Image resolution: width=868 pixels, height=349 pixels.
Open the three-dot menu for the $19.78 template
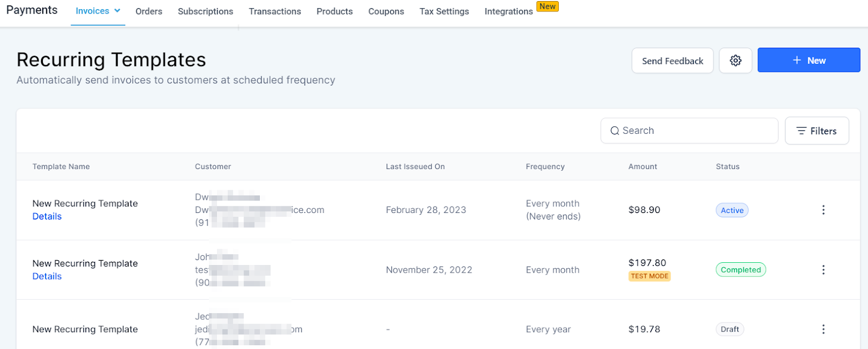[823, 329]
